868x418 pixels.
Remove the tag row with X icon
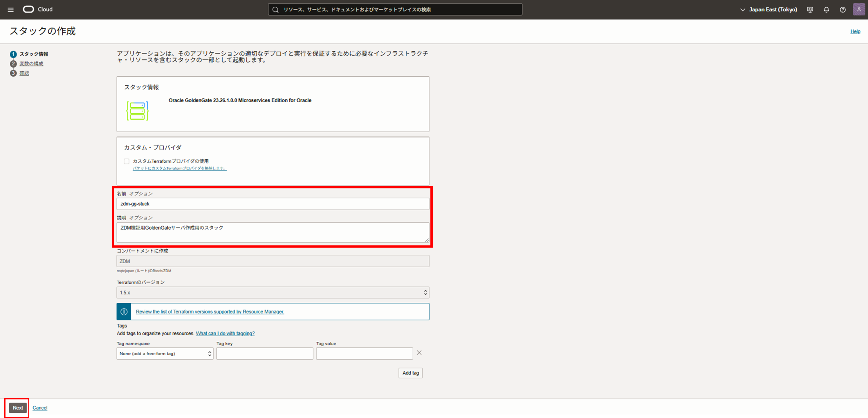(419, 353)
